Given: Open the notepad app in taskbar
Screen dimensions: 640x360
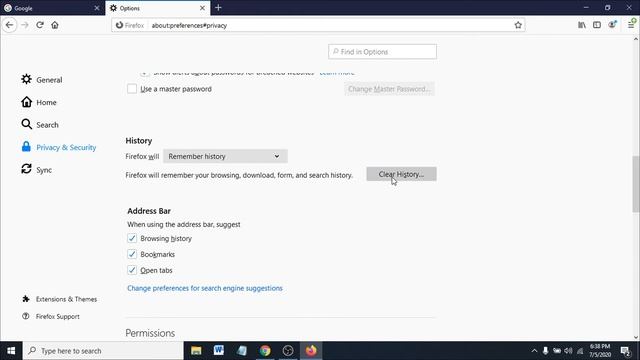Looking at the screenshot, I should point(242,351).
